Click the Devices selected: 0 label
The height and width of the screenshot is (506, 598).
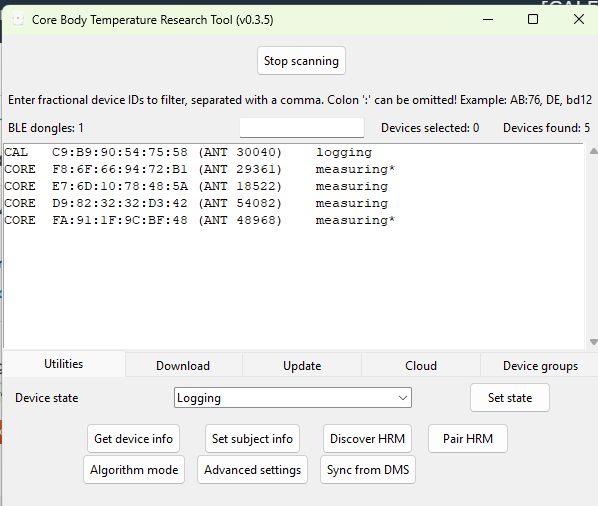point(430,128)
